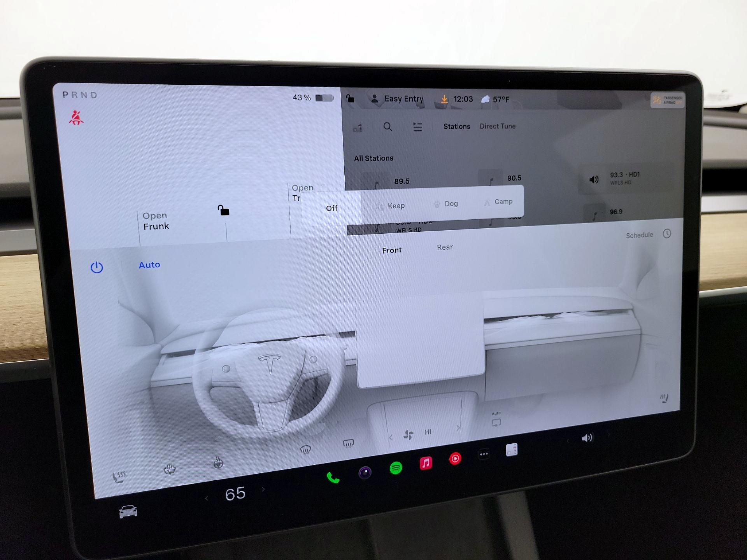
Task: Toggle front windshield defrost
Action: pos(305,450)
